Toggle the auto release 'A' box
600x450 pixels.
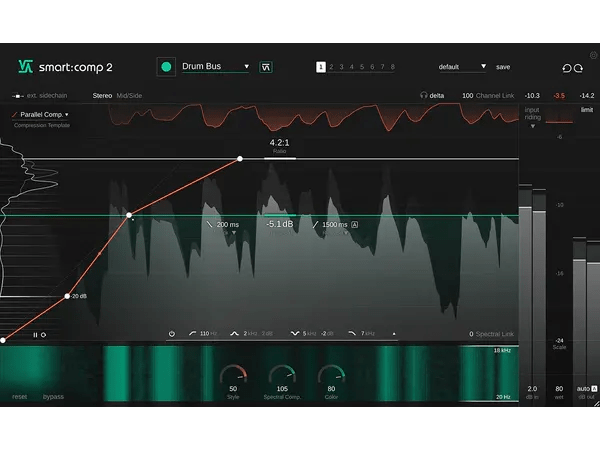tap(355, 225)
